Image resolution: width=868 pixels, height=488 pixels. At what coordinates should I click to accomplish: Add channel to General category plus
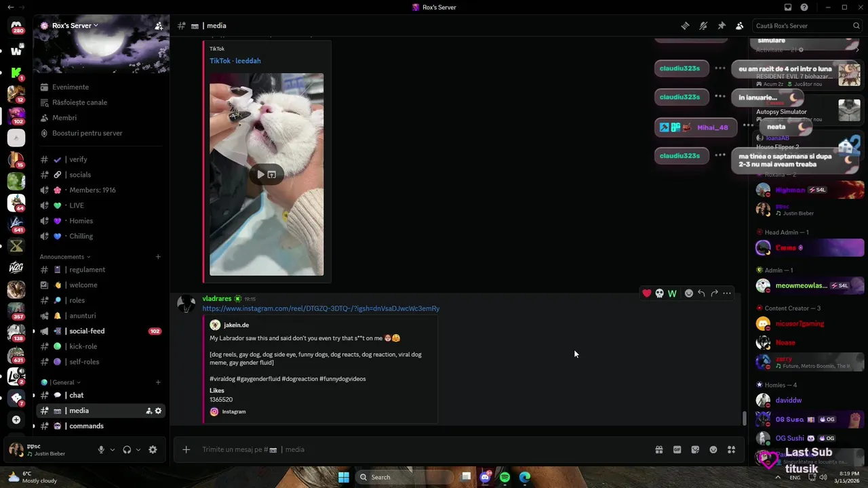[158, 382]
